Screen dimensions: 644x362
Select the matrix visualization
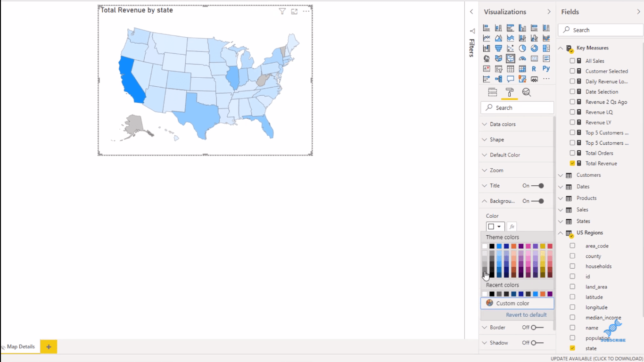point(522,68)
